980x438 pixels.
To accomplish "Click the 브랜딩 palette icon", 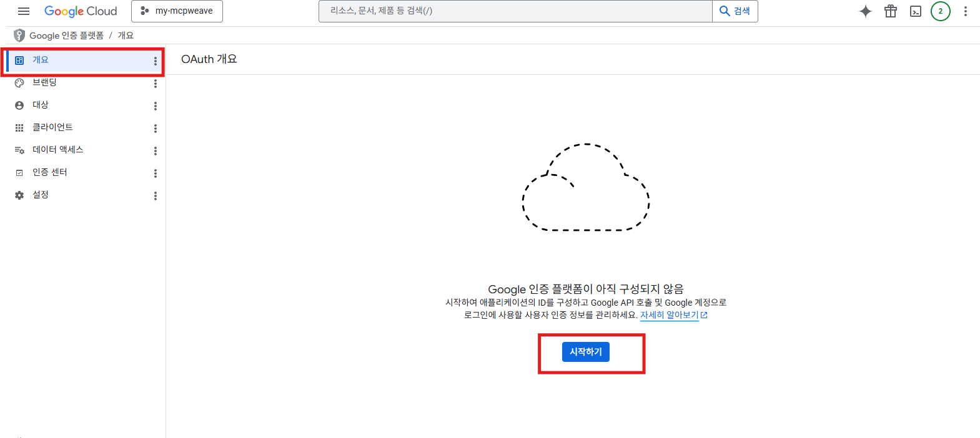I will 19,83.
